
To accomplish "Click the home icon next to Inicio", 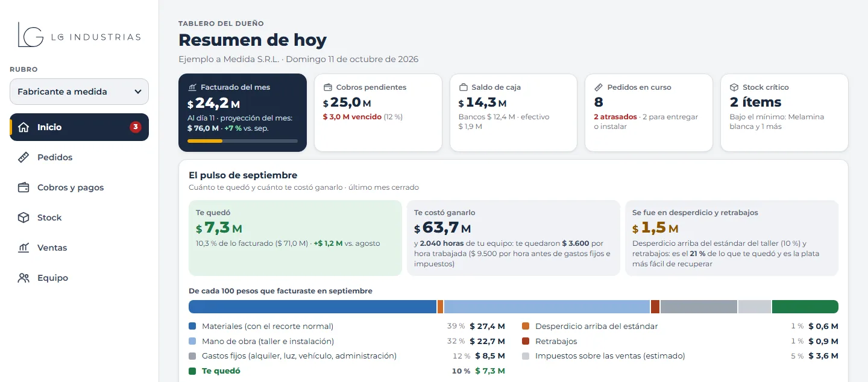I will (x=24, y=127).
